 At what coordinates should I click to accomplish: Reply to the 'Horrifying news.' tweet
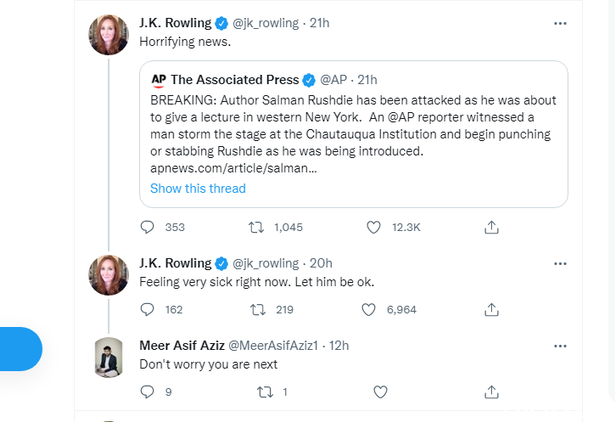(x=148, y=228)
